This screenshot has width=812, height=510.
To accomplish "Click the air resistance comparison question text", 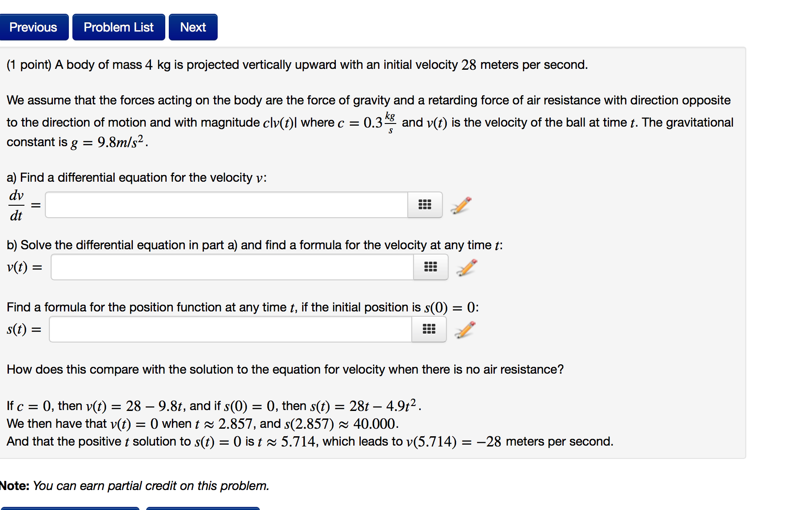I will 285,369.
